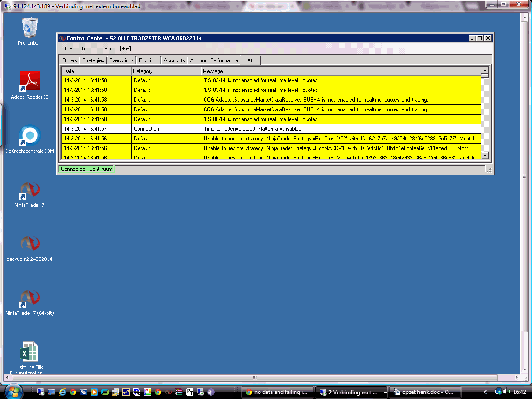Click remote desktop vertical scrollbar up arrow
532x399 pixels.
coord(524,16)
